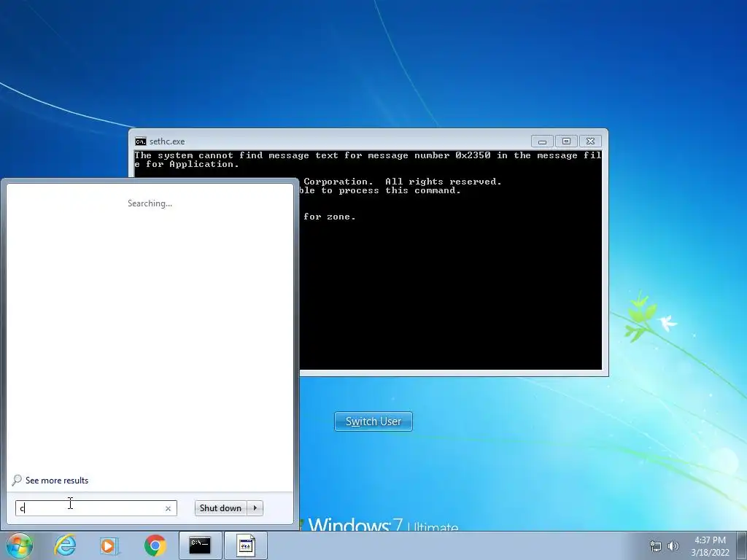Open the volume speaker tray icon
This screenshot has width=747, height=560.
(x=673, y=546)
